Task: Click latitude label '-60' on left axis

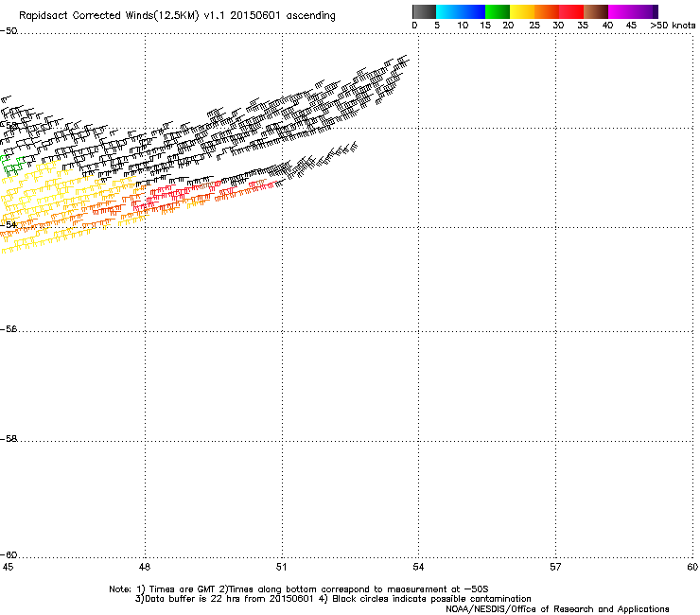Action: [x=9, y=555]
